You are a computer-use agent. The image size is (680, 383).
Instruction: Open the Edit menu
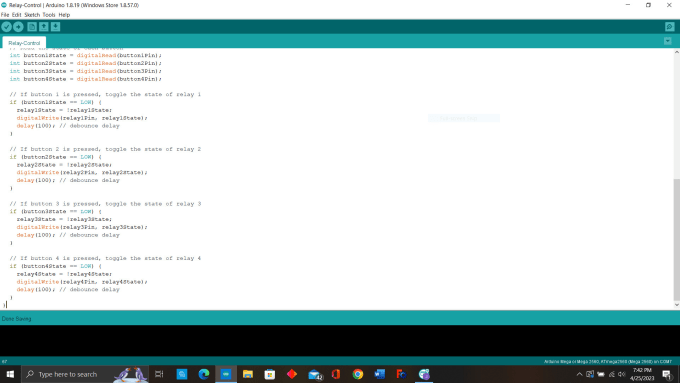[16, 15]
